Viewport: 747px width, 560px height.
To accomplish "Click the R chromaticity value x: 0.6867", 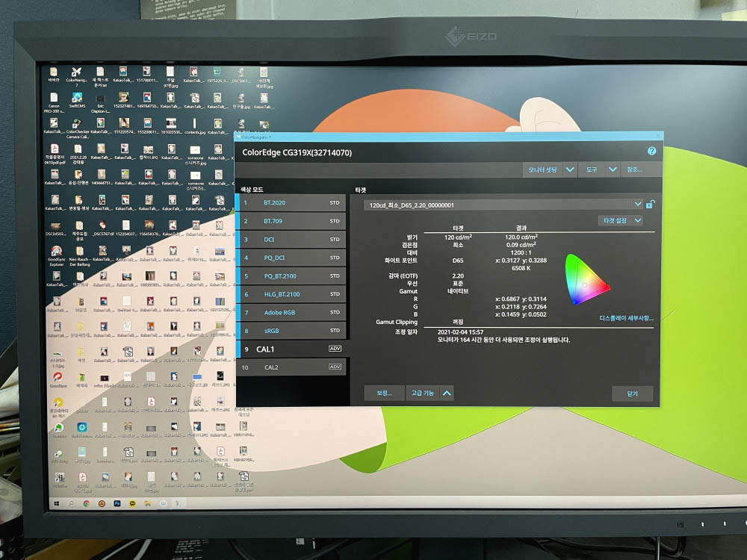I will tap(521, 299).
